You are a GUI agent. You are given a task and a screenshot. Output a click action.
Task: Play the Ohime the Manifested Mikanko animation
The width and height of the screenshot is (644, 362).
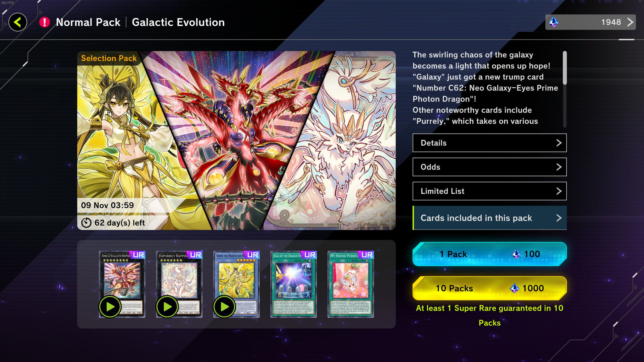(224, 306)
